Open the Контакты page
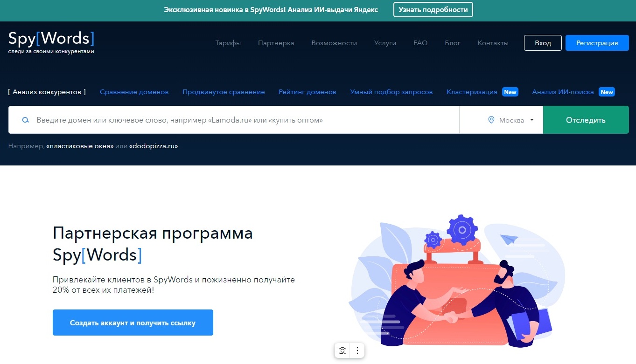Screen dimensions: 636x364 (493, 43)
